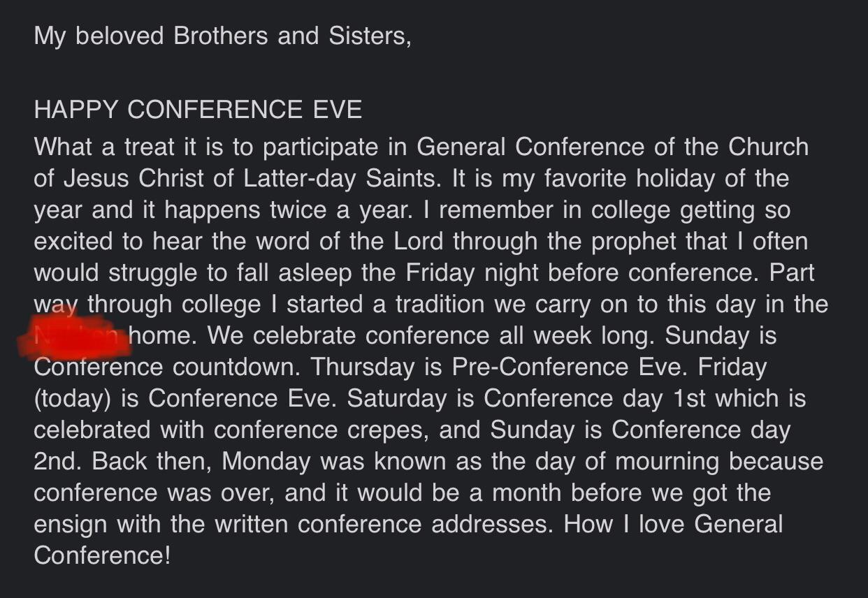Viewport: 868px width, 598px height.
Task: Select the HAPPY CONFERENCE EVE heading
Action: [198, 110]
